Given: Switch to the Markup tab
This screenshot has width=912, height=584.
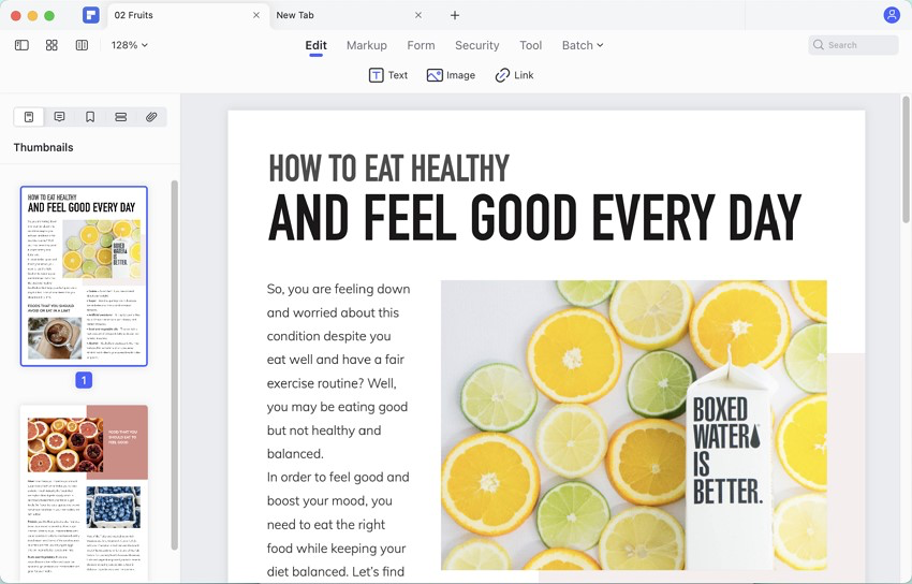Looking at the screenshot, I should click(366, 45).
